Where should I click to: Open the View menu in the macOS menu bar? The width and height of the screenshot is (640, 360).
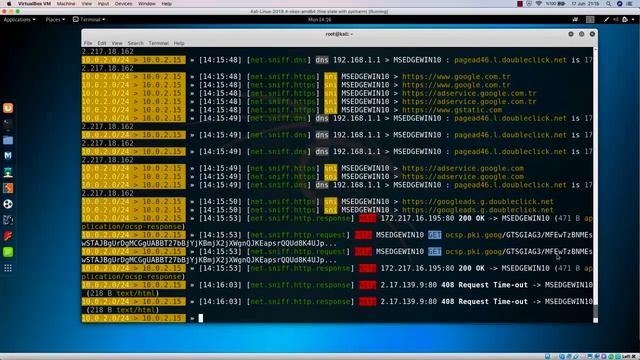click(x=87, y=4)
